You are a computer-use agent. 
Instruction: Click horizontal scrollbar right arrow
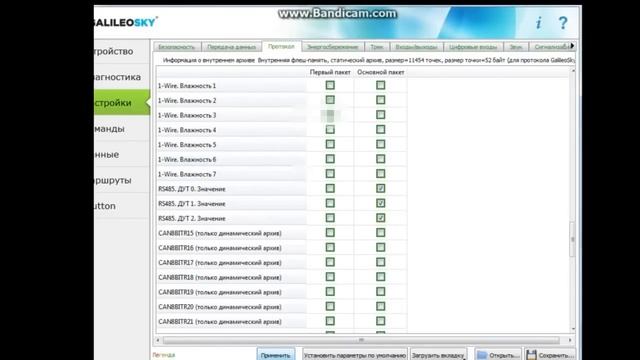[570, 340]
